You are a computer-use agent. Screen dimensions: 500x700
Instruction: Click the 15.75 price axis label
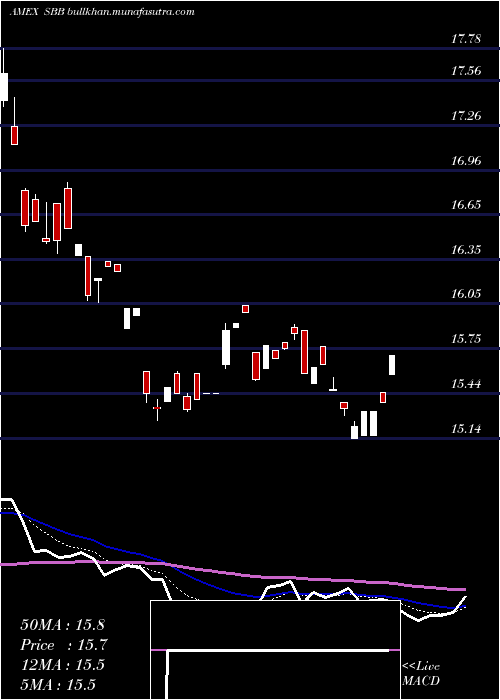point(466,339)
